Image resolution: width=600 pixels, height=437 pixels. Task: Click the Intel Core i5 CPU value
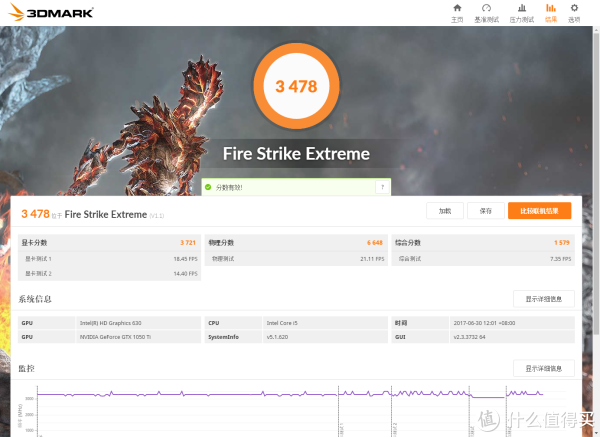point(282,323)
